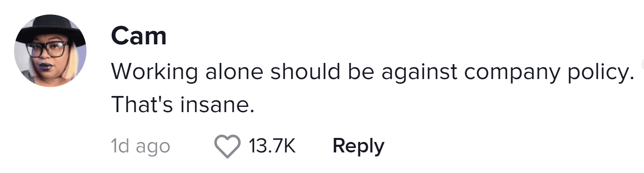
Task: Click the word "That's" in the comment
Action: click(x=142, y=105)
